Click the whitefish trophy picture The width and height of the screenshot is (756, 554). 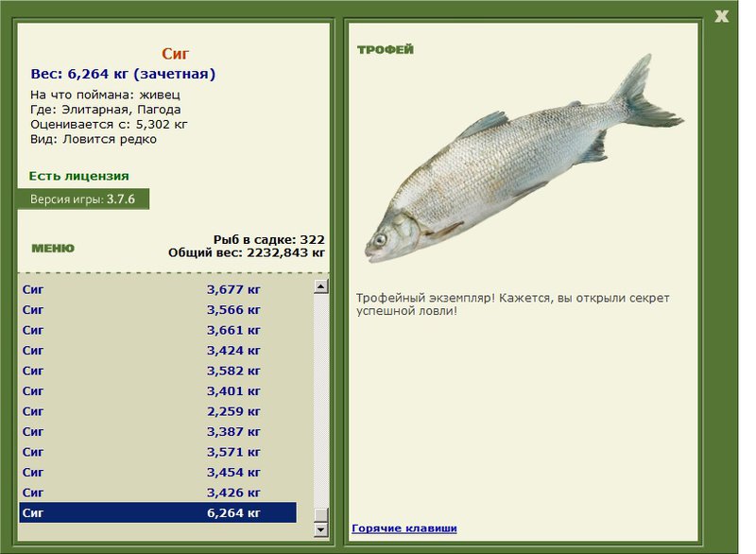coord(524,159)
